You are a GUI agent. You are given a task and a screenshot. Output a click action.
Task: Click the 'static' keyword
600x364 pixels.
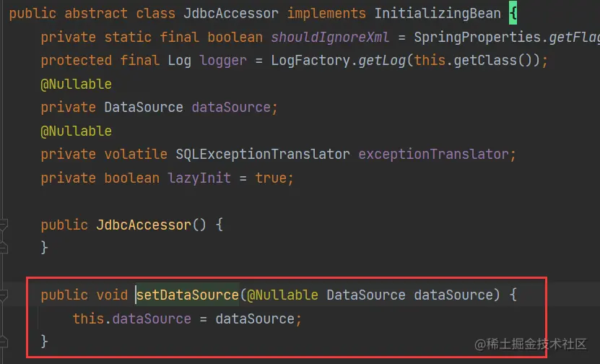tap(128, 37)
